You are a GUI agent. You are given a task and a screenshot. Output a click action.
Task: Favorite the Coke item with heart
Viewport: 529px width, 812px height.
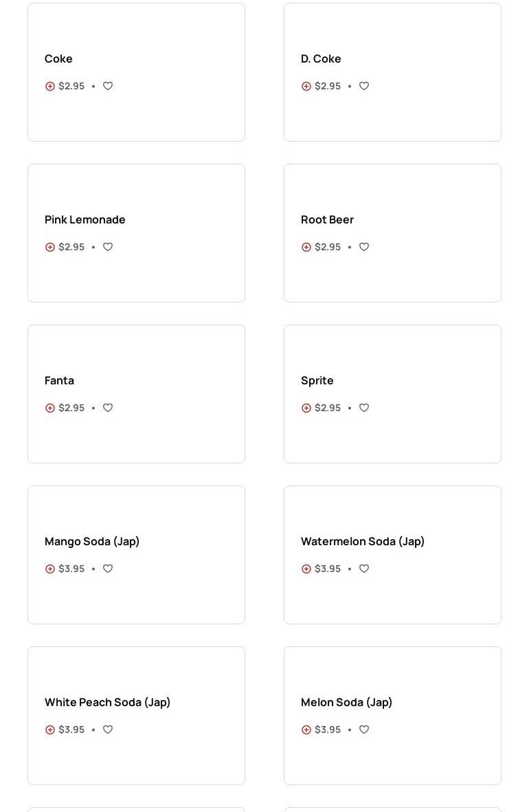pos(108,86)
